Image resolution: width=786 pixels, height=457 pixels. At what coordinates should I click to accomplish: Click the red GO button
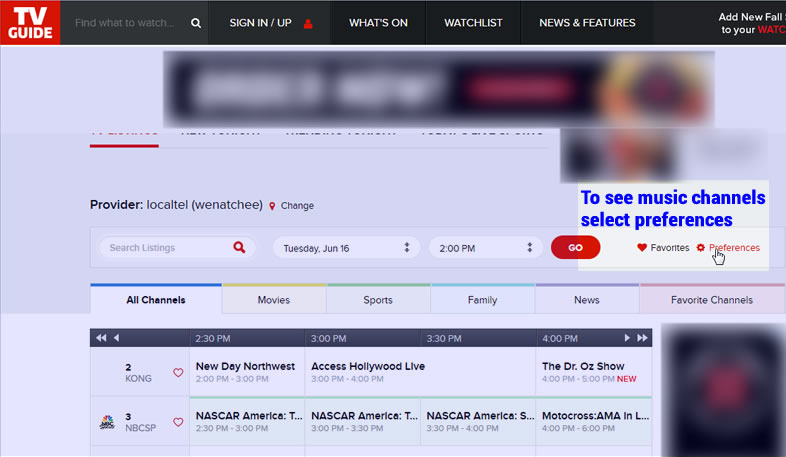[x=575, y=248]
